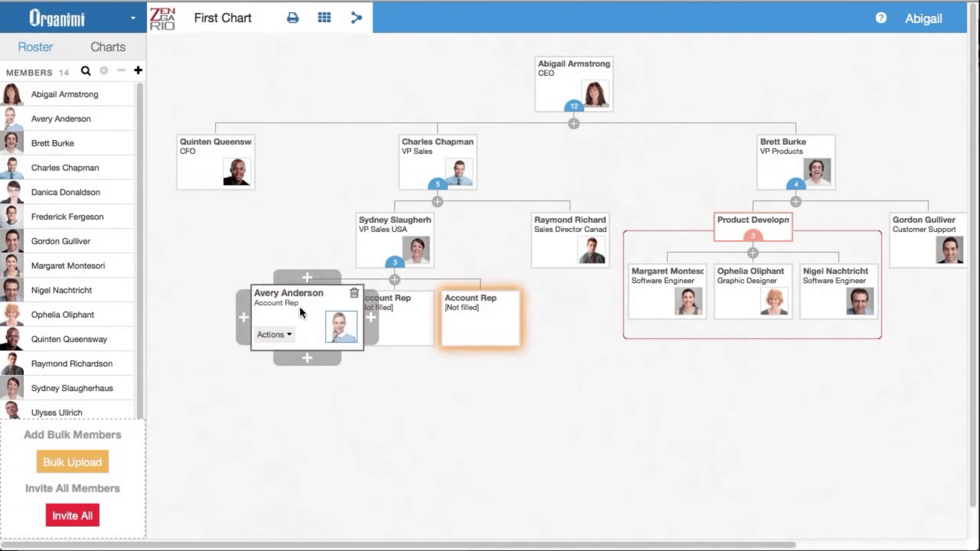Open the member search
Viewport: 980px width, 551px height.
(x=85, y=71)
